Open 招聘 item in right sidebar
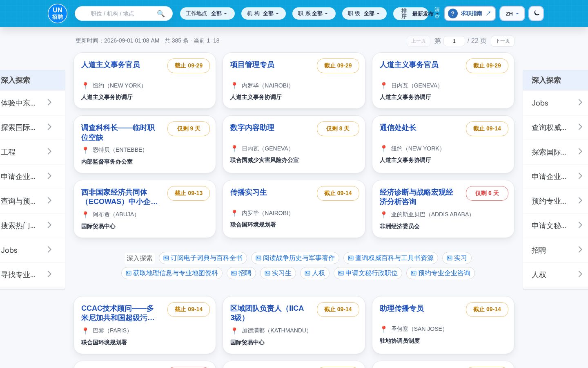The image size is (588, 368). [555, 250]
